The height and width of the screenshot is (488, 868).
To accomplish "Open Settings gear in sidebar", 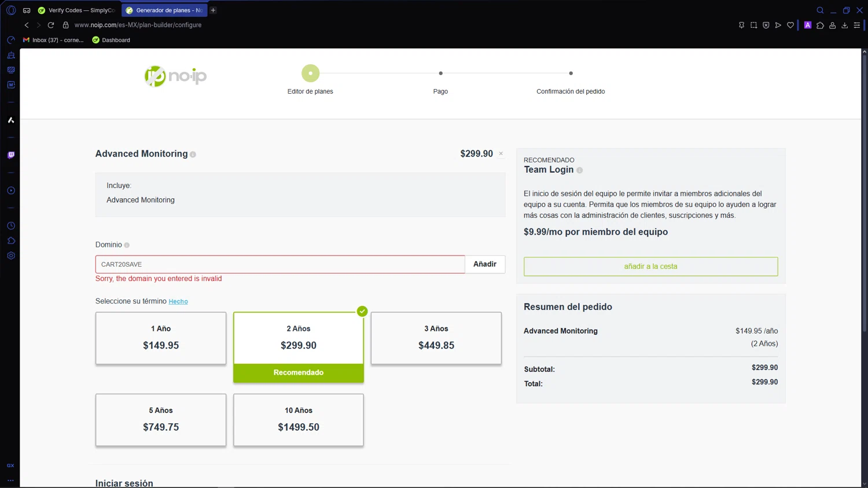I will (x=11, y=256).
